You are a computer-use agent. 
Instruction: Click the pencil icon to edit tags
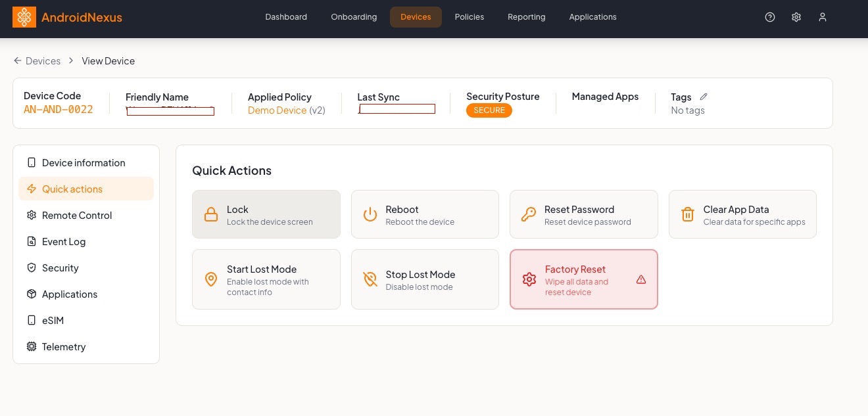pyautogui.click(x=704, y=97)
